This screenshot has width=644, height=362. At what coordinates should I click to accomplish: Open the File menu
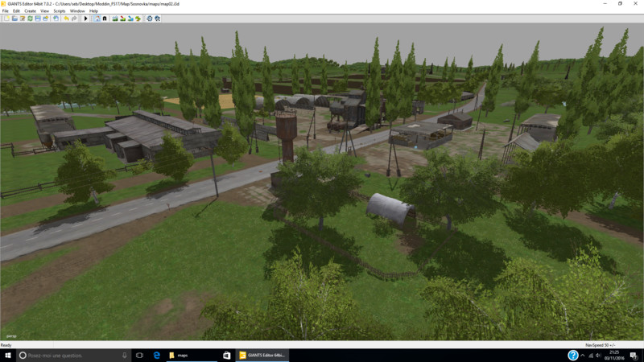pos(5,10)
